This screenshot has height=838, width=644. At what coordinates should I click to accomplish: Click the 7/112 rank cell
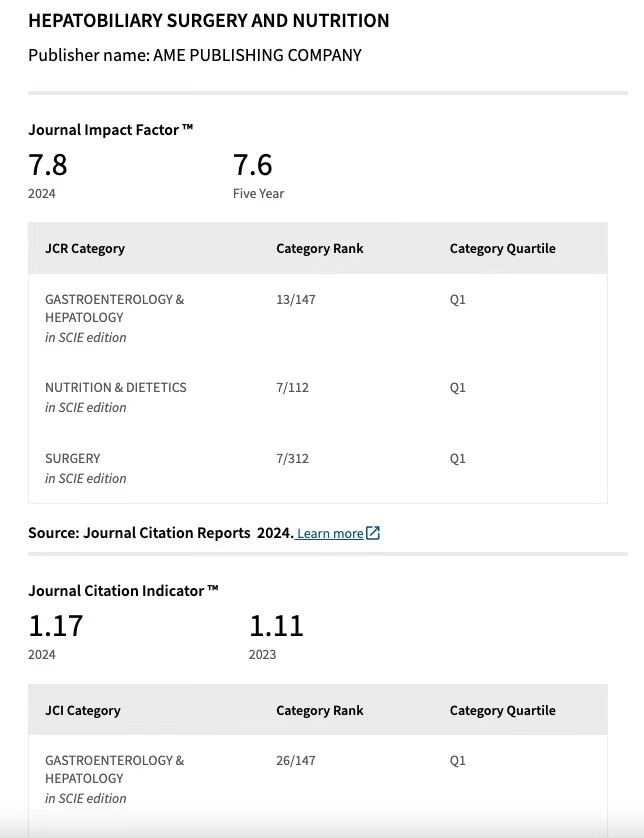(292, 387)
